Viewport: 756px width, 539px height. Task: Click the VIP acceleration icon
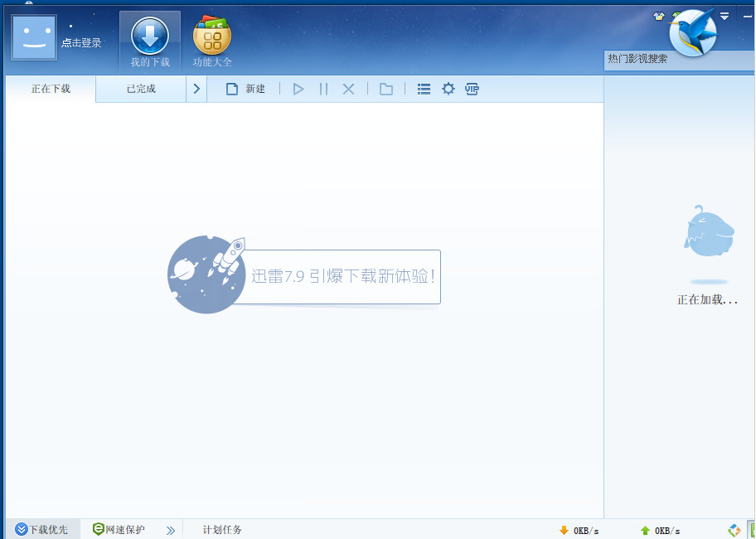[472, 89]
